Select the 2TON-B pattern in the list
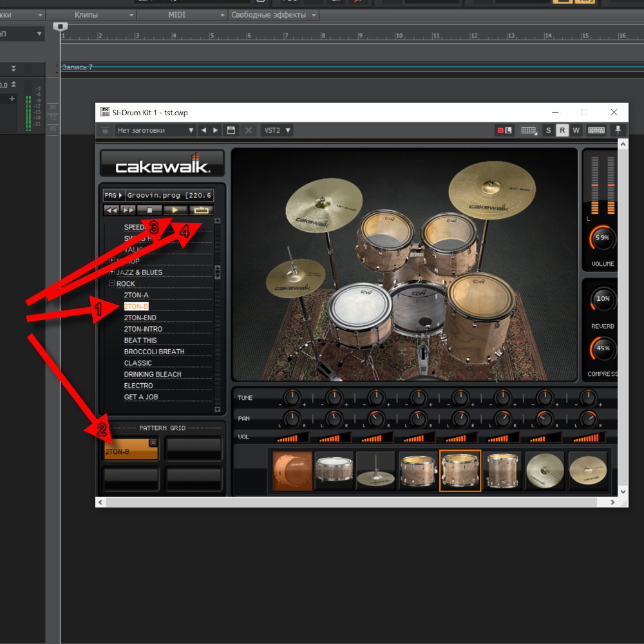Screen dimensions: 644x644 pyautogui.click(x=136, y=307)
